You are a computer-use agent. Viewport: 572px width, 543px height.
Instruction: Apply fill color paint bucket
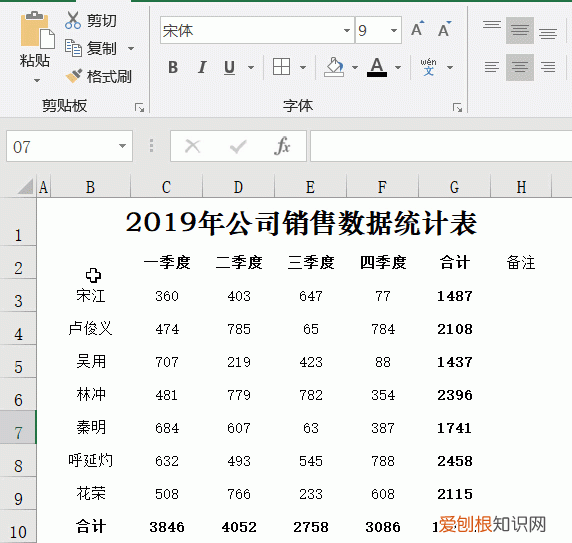tap(334, 67)
